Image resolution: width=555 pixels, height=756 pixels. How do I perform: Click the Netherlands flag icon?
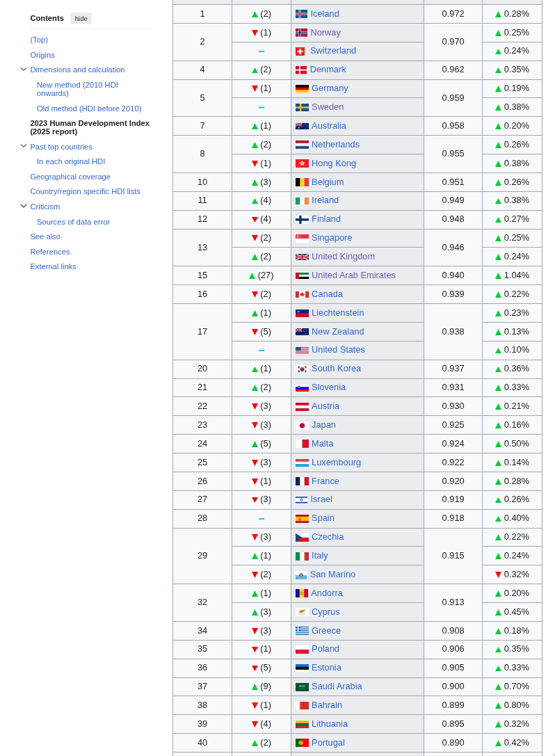(x=302, y=145)
